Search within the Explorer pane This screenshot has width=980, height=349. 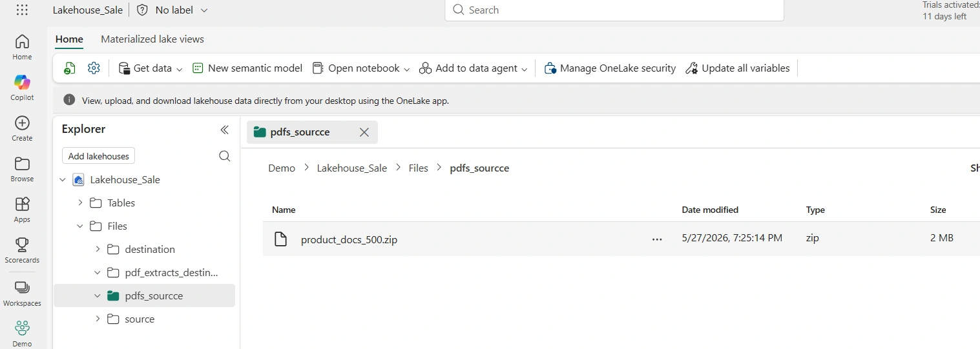click(224, 156)
